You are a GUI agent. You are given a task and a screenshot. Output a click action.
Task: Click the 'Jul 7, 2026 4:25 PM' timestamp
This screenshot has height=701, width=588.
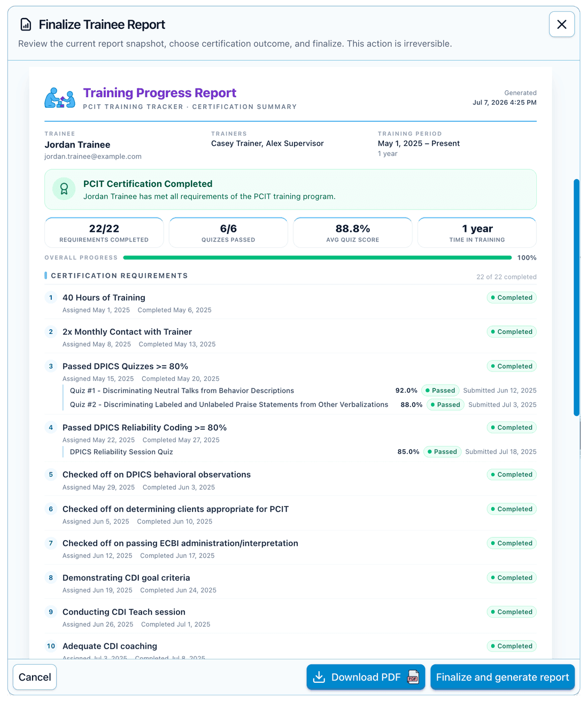(505, 103)
